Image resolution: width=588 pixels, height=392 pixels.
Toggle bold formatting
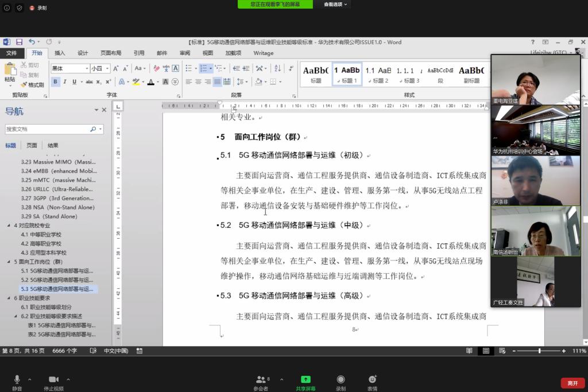point(55,81)
